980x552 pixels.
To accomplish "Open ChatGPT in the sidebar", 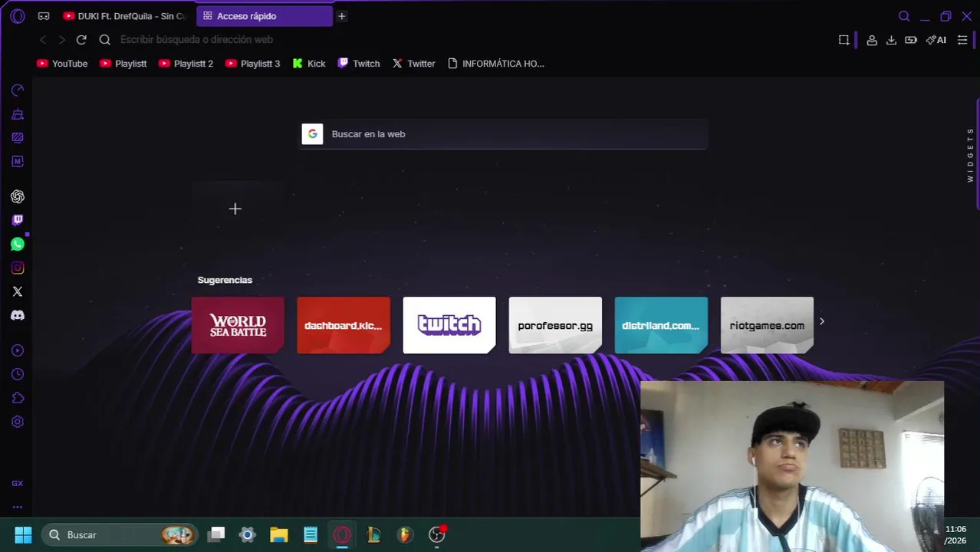I will [x=18, y=197].
